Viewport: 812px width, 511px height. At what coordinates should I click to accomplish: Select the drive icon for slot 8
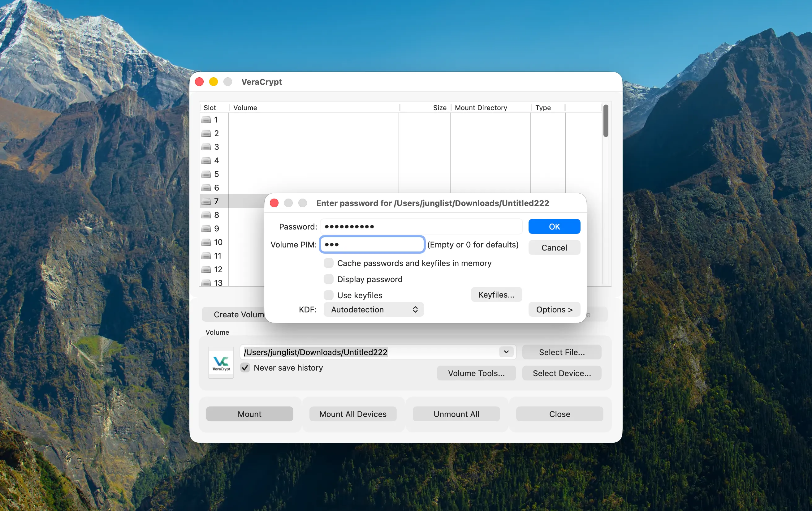click(x=206, y=215)
